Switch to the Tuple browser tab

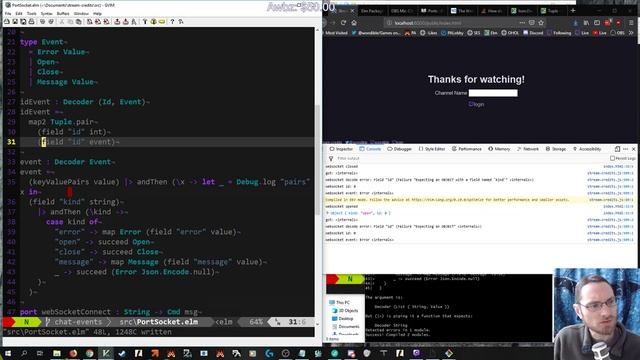tap(552, 11)
